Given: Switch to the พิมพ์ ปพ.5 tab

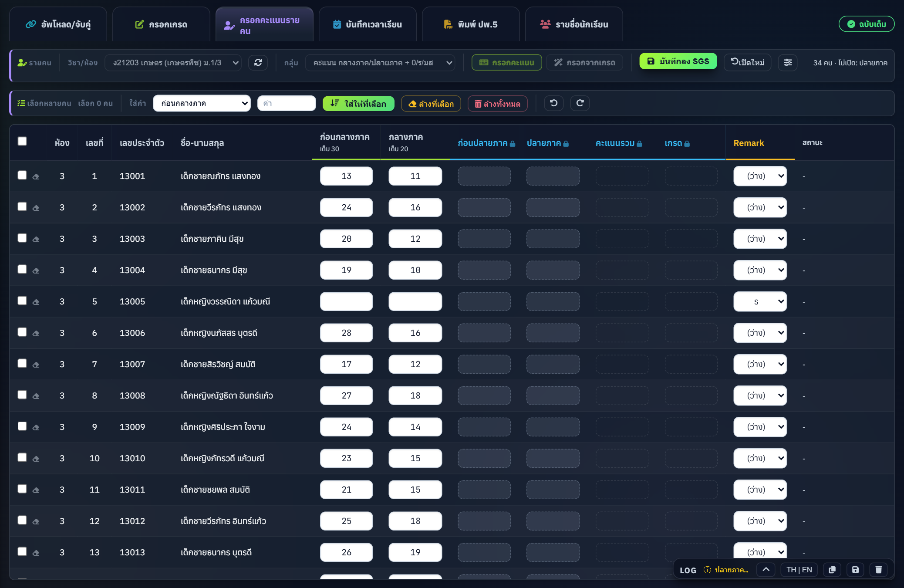Looking at the screenshot, I should [x=471, y=24].
